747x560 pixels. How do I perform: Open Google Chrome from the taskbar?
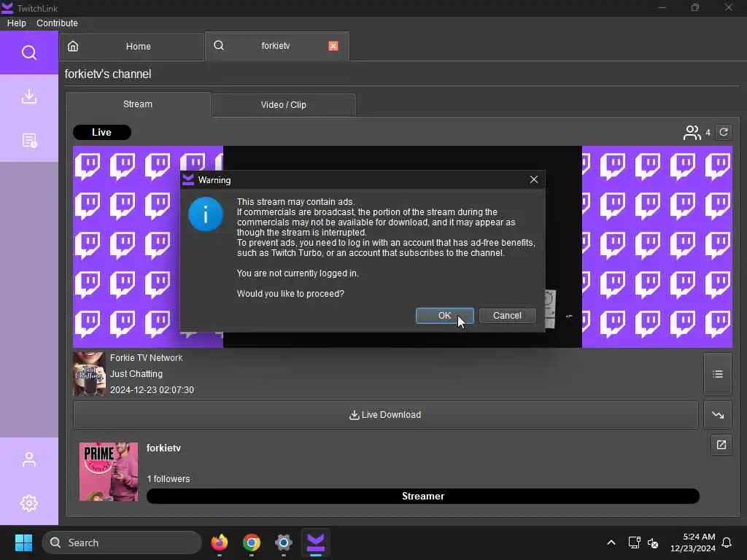251,542
